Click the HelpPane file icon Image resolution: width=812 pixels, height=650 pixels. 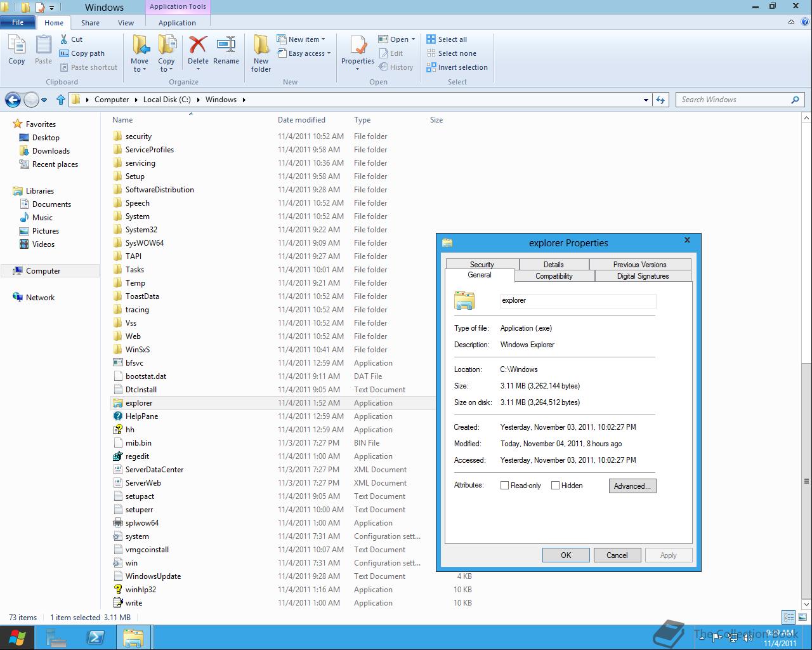pyautogui.click(x=117, y=416)
